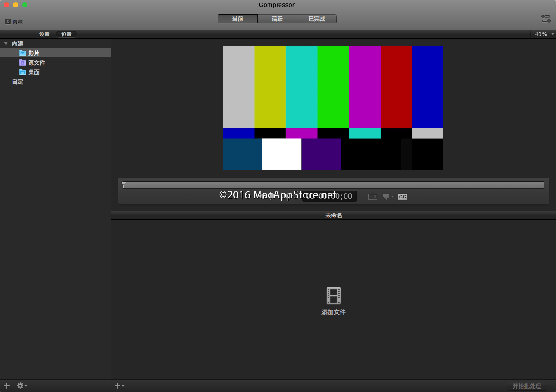556x392 pixels.
Task: Click the preview timeline scrubber bar
Action: (333, 185)
